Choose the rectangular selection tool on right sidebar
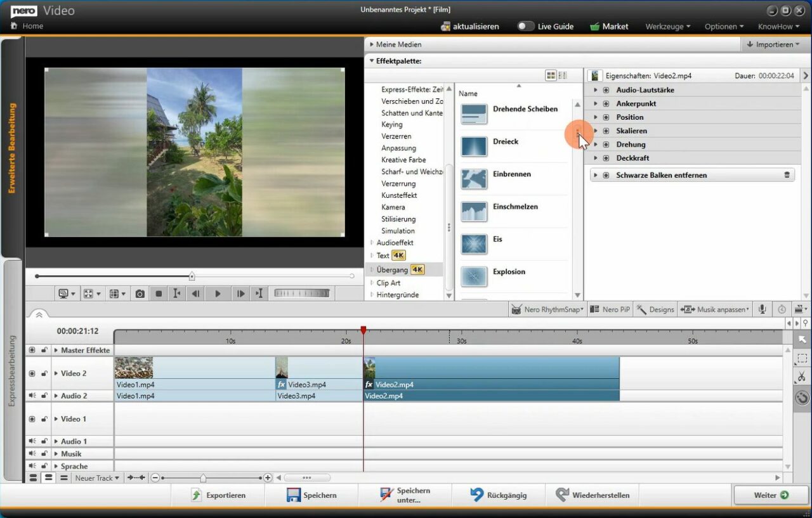The width and height of the screenshot is (812, 518). click(801, 359)
